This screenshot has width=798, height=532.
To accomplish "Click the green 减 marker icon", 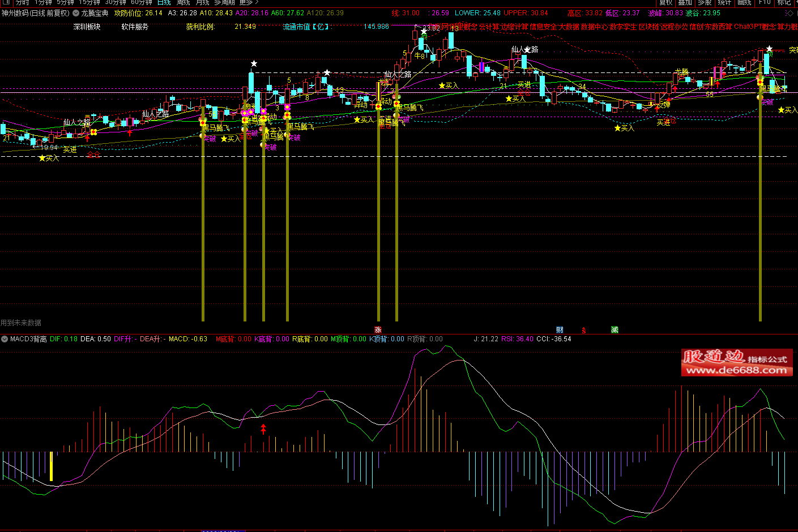I will (614, 330).
